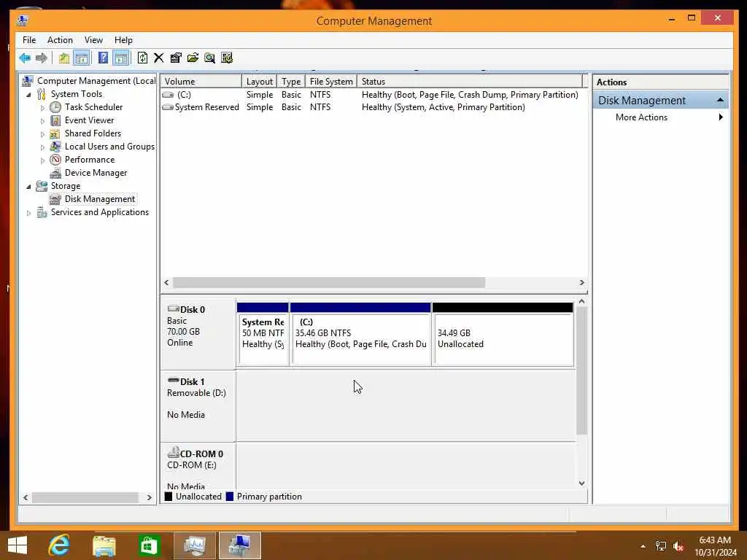747x560 pixels.
Task: Open File Explorer from taskbar
Action: pyautogui.click(x=104, y=545)
